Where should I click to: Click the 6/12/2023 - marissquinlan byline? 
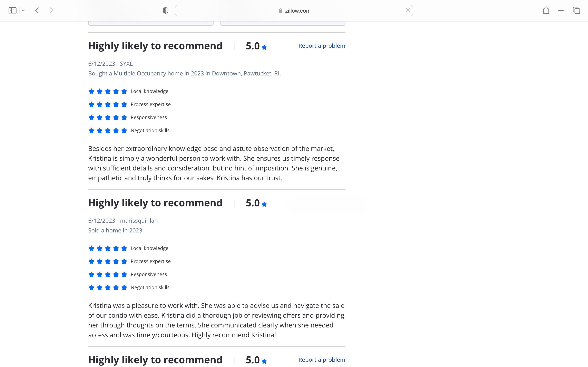(123, 221)
